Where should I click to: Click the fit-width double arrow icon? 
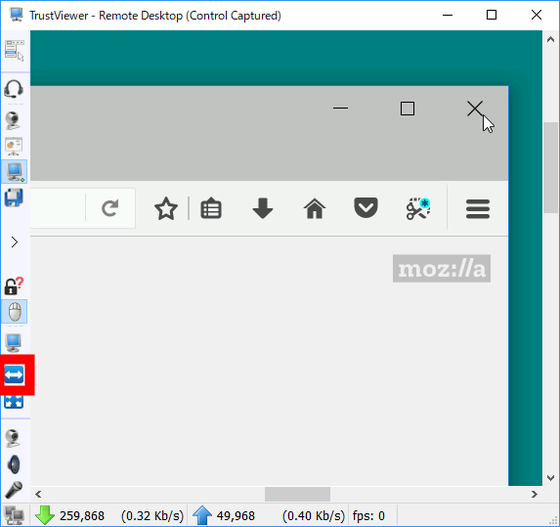click(14, 375)
